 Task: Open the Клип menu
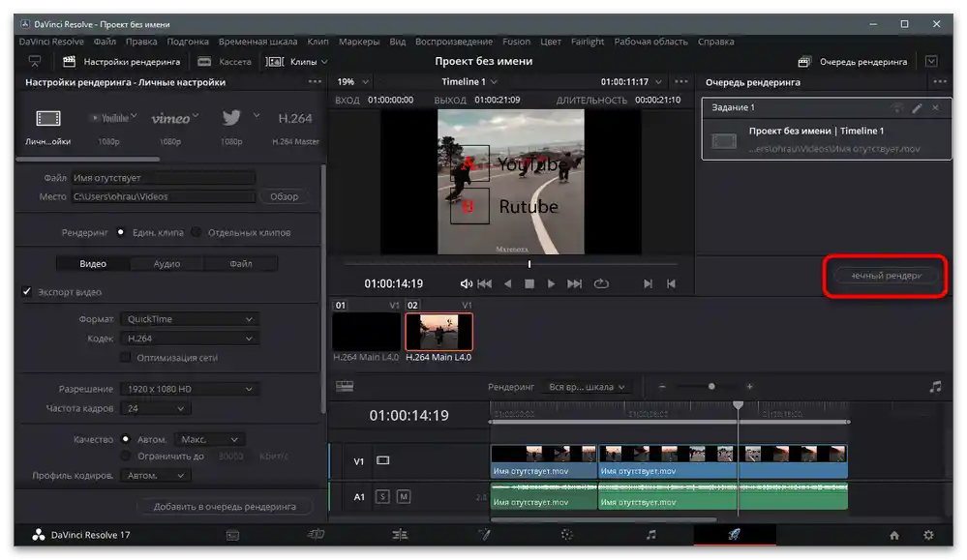pyautogui.click(x=317, y=42)
